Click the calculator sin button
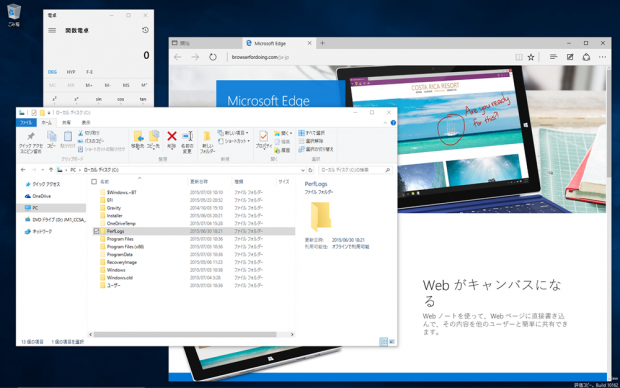The image size is (620, 388). tap(98, 99)
